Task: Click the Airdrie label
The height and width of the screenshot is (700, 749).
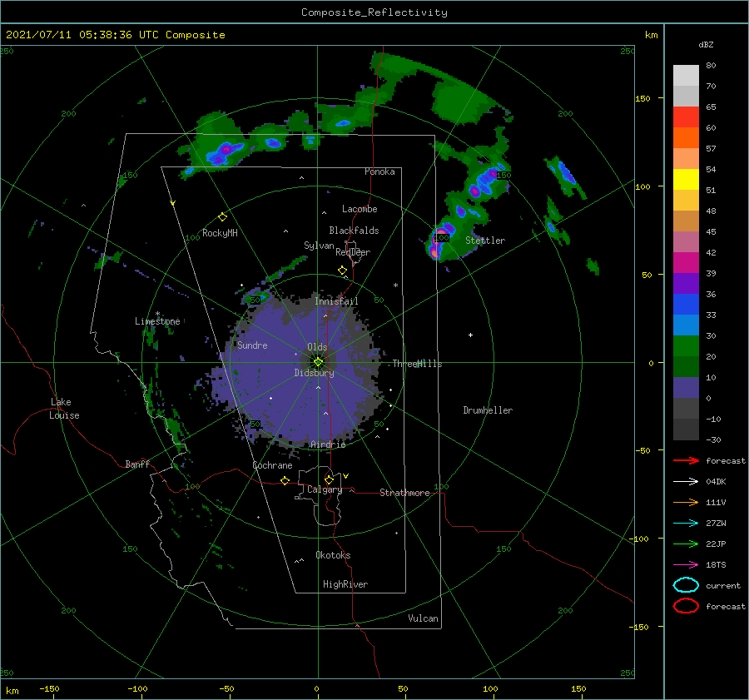Action: click(328, 444)
